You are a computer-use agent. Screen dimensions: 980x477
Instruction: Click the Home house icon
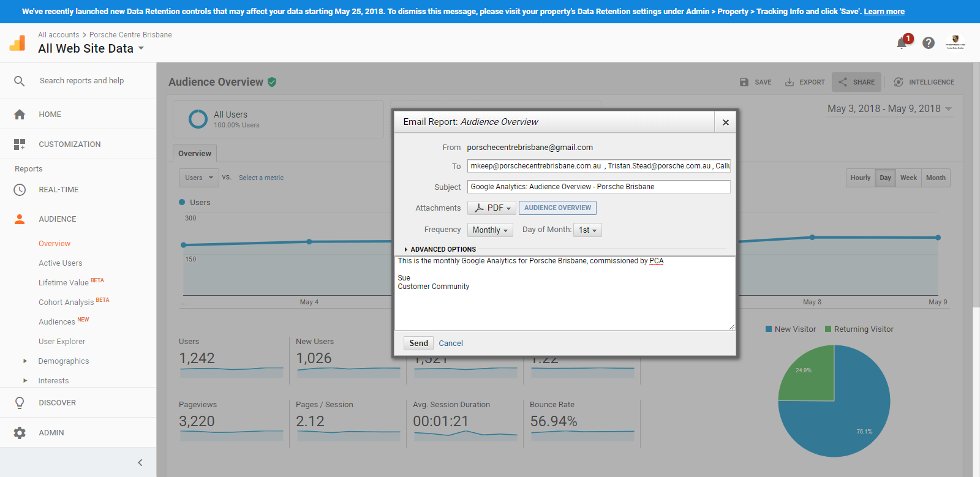click(20, 115)
